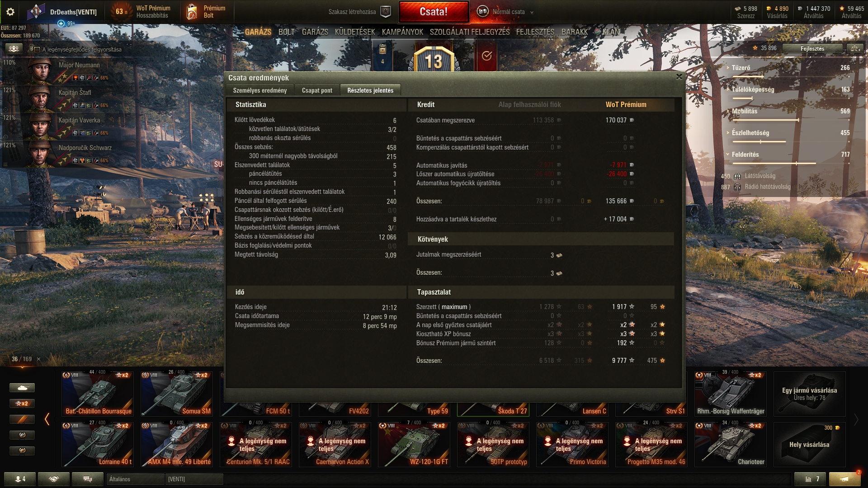Image resolution: width=868 pixels, height=488 pixels.
Task: Reset the 36/169 vehicle filter
Action: point(38,359)
